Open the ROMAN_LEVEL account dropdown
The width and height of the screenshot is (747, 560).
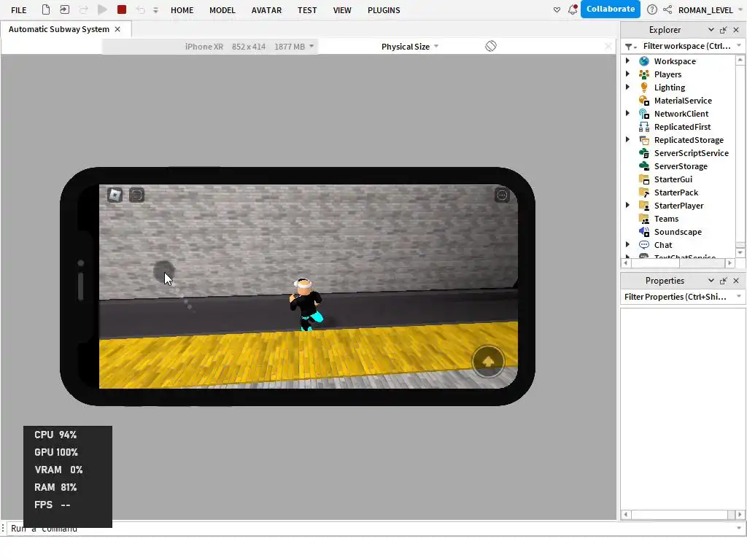click(x=710, y=10)
